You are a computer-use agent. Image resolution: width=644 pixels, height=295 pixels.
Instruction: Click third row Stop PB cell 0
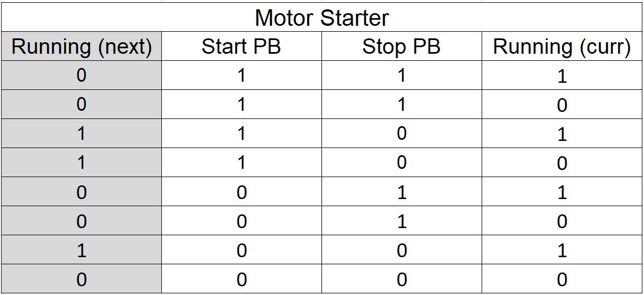coord(402,133)
